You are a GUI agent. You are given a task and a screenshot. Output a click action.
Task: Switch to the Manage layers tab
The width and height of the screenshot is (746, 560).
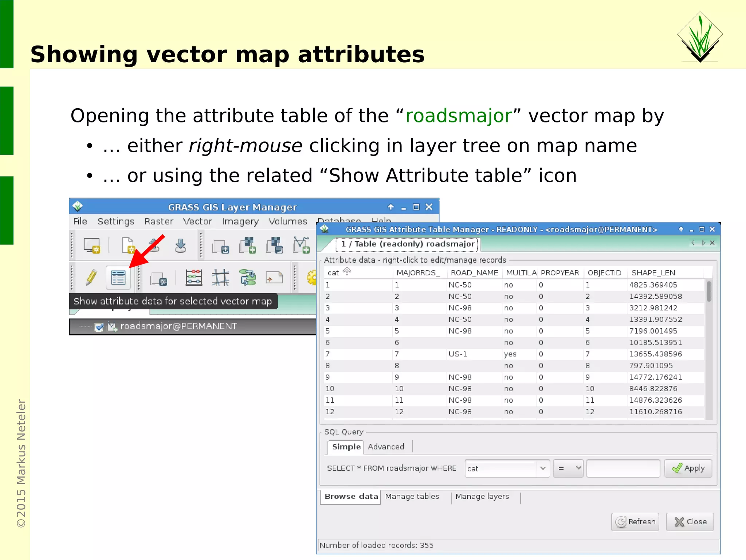point(482,496)
